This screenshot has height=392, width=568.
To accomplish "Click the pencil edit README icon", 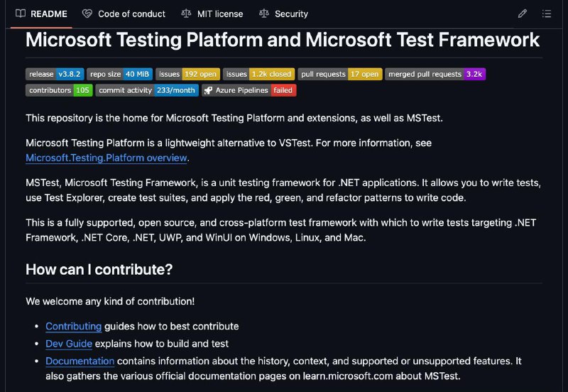I will pos(522,13).
